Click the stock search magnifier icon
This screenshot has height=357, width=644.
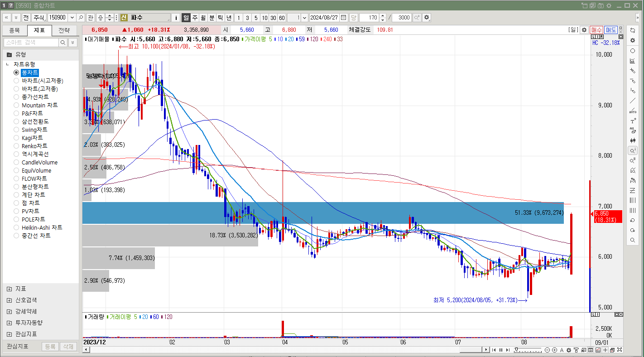[x=81, y=18]
